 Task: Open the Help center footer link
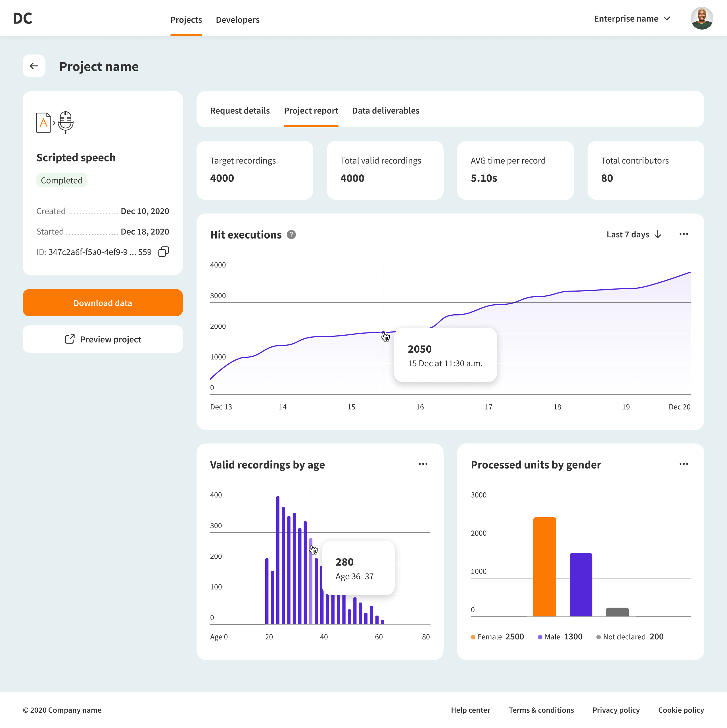470,710
